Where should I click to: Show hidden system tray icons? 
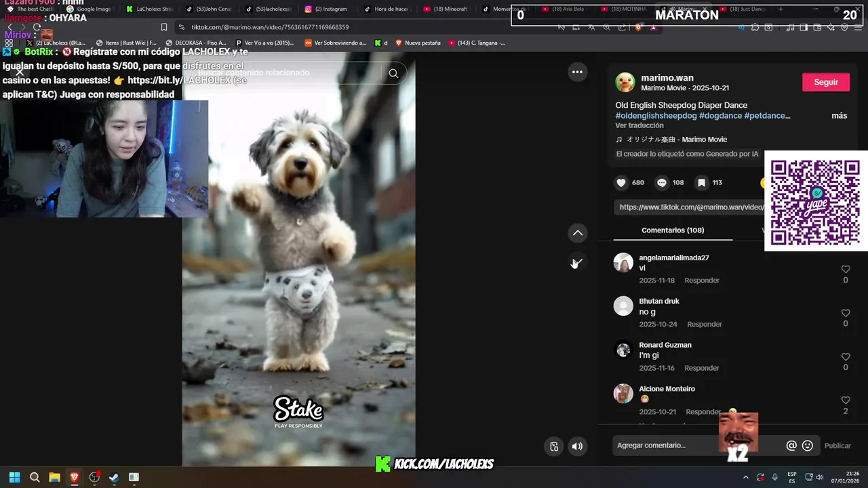[745, 477]
